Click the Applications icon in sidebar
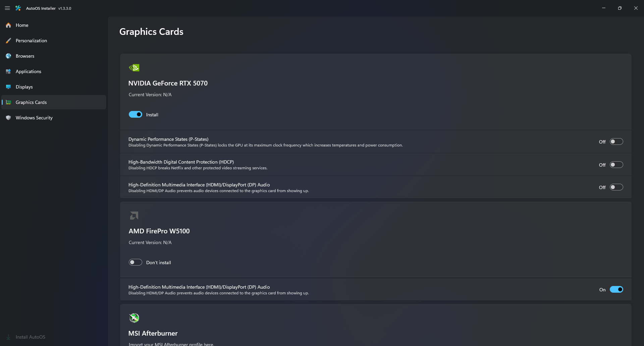The image size is (644, 346). [x=8, y=71]
